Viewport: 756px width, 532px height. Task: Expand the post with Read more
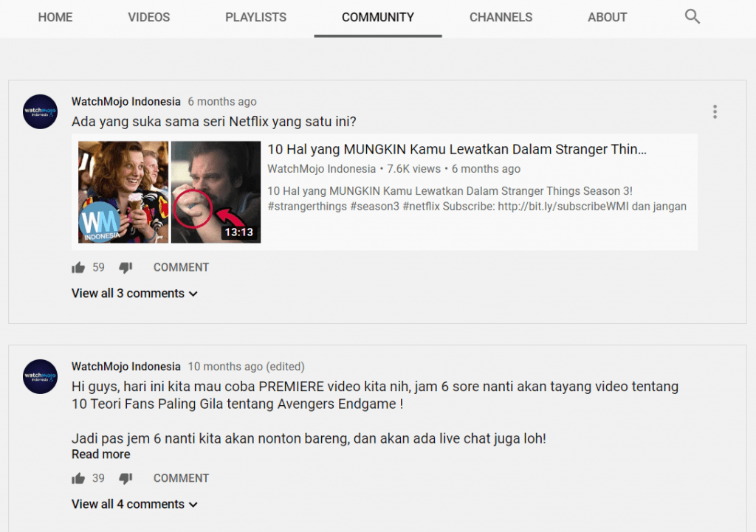(x=100, y=454)
